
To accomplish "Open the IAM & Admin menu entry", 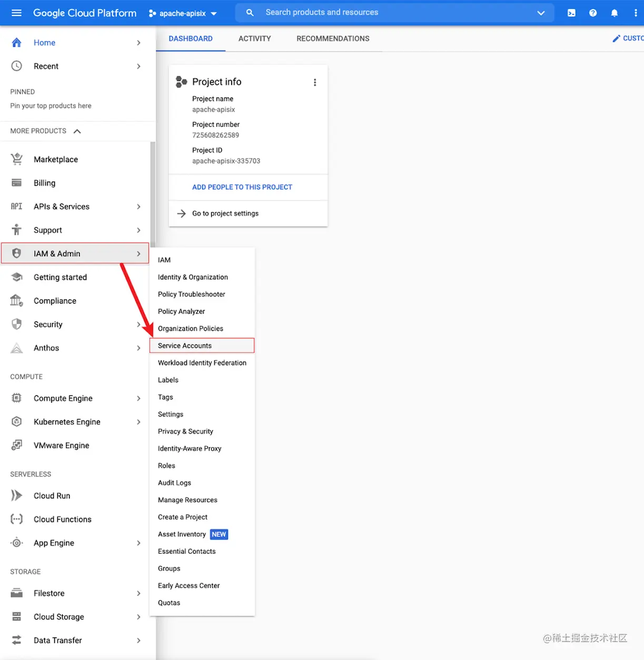I will pyautogui.click(x=75, y=253).
